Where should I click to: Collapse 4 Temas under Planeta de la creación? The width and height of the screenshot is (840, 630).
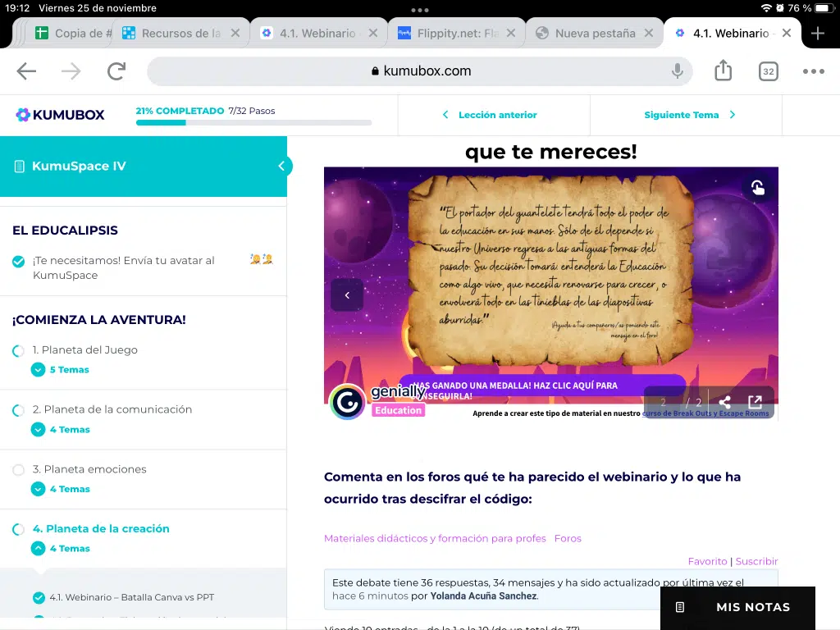point(61,549)
